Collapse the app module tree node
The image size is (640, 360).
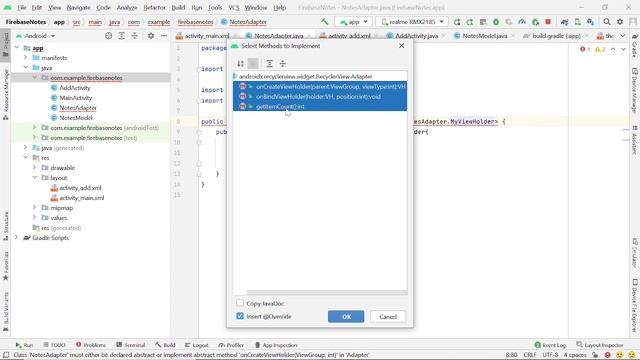point(17,48)
